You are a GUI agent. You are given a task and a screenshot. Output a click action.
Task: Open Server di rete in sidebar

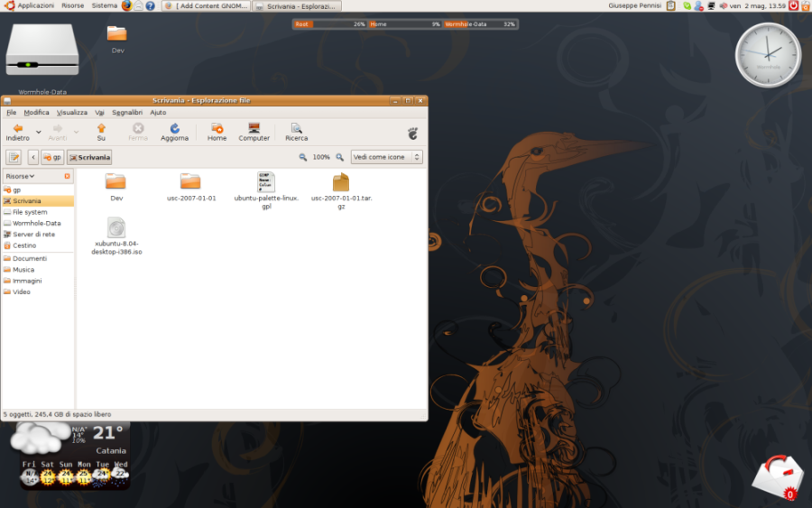click(38, 235)
